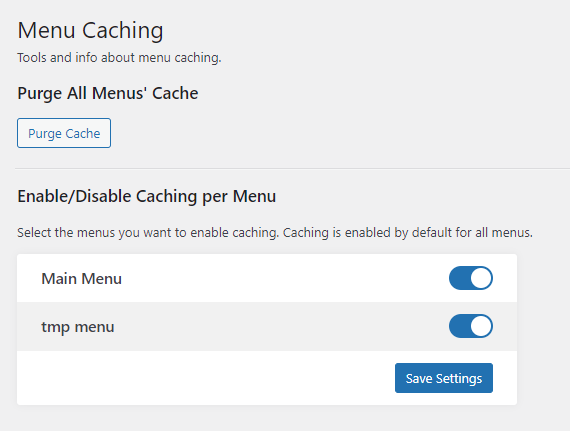The image size is (570, 431).
Task: Click the Purge All Menus' Cache heading
Action: (x=108, y=93)
